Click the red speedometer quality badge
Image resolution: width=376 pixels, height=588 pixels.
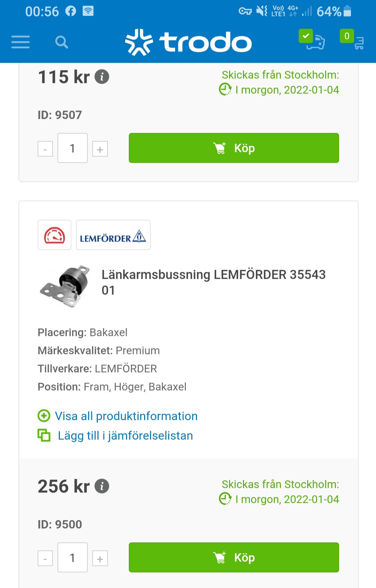[x=54, y=235]
